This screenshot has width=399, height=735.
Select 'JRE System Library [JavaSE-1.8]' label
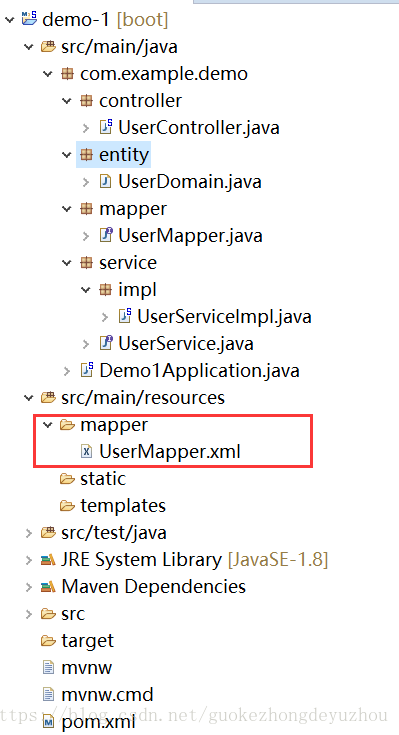(x=195, y=560)
